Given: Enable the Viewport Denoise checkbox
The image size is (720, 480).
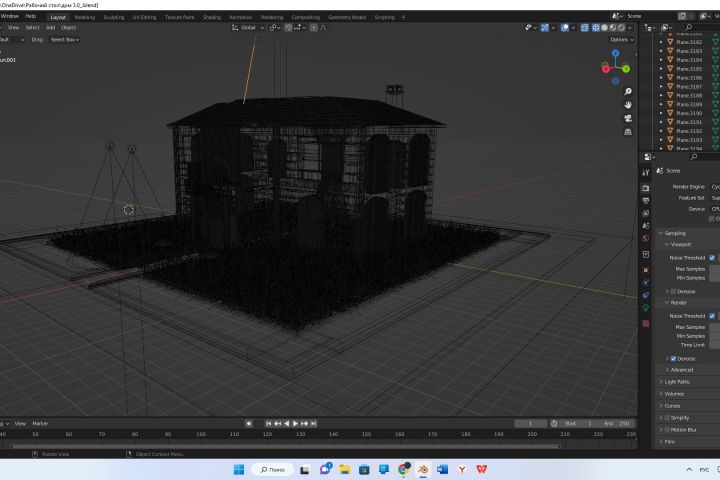Looking at the screenshot, I should (673, 292).
